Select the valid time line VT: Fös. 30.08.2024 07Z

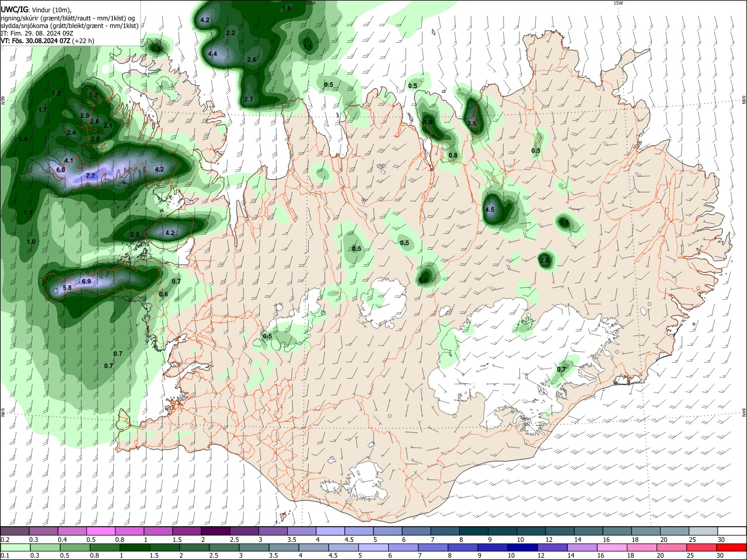click(36, 41)
